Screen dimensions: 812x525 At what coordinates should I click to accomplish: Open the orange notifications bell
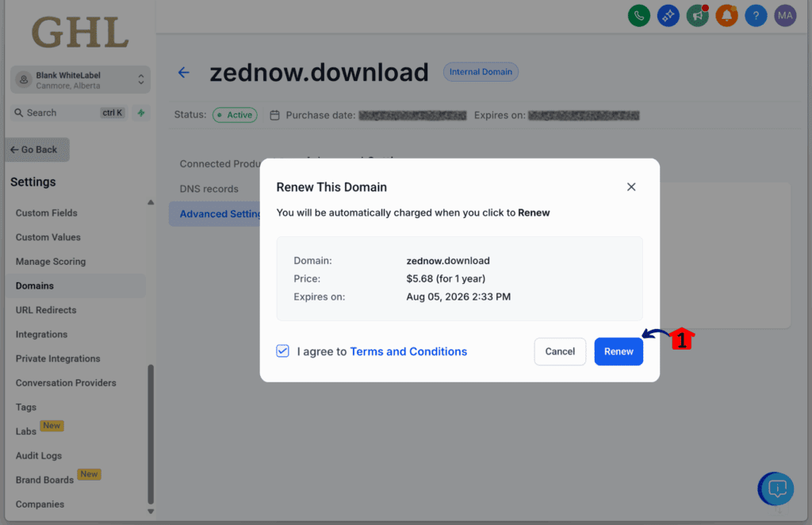726,16
